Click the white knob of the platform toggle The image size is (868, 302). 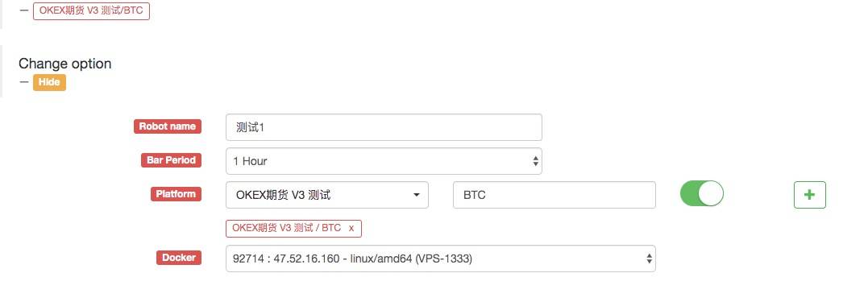711,193
